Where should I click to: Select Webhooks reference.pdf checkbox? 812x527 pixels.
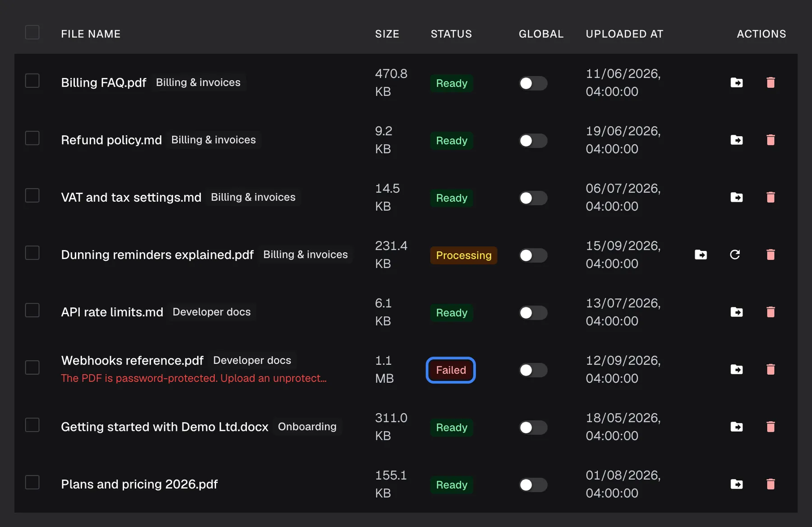[x=32, y=368]
